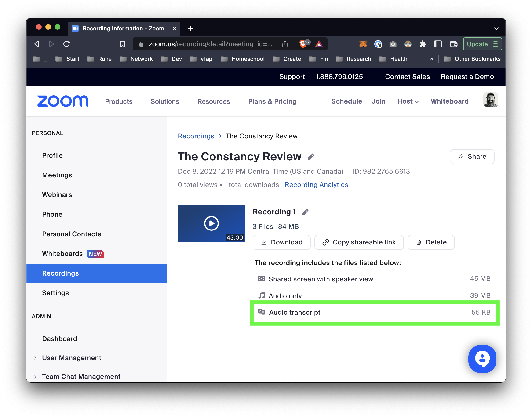This screenshot has width=532, height=417.
Task: Click the Copy shareable link button
Action: (x=359, y=242)
